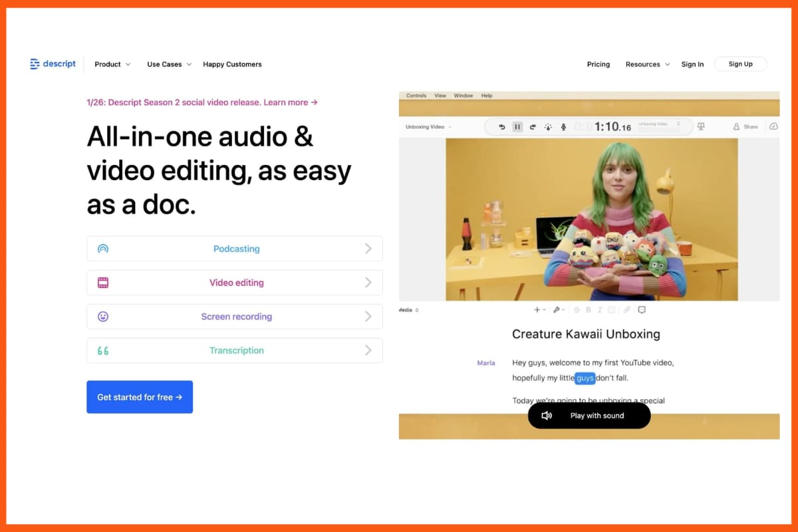Click the Get started for free button
The width and height of the screenshot is (798, 532).
click(140, 396)
